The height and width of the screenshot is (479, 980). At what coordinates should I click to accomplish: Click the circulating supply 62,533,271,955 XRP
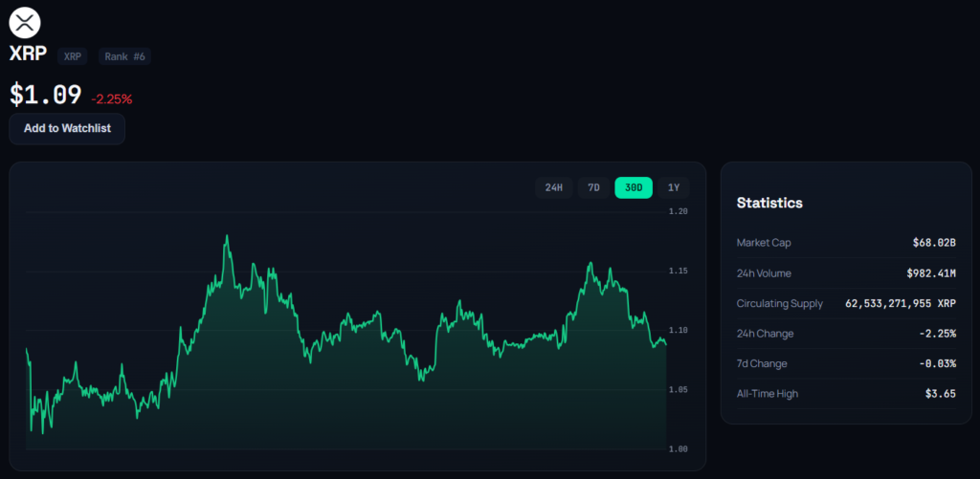pyautogui.click(x=901, y=303)
